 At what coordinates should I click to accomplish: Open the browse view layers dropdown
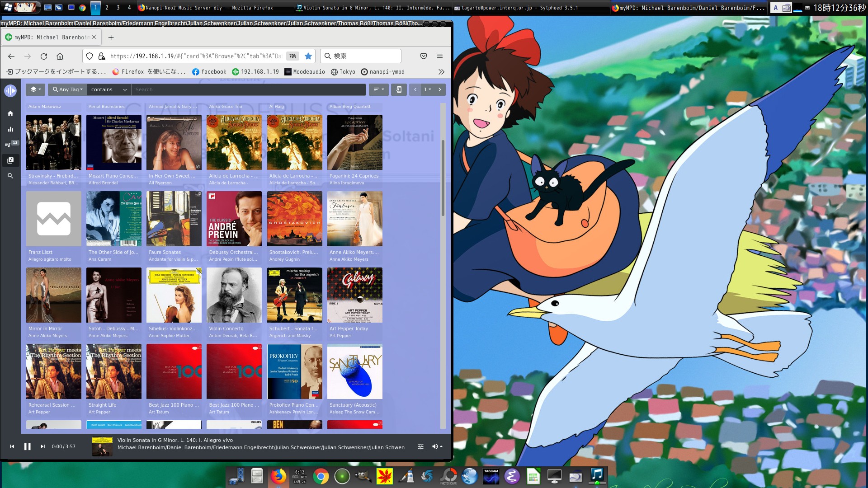point(35,89)
